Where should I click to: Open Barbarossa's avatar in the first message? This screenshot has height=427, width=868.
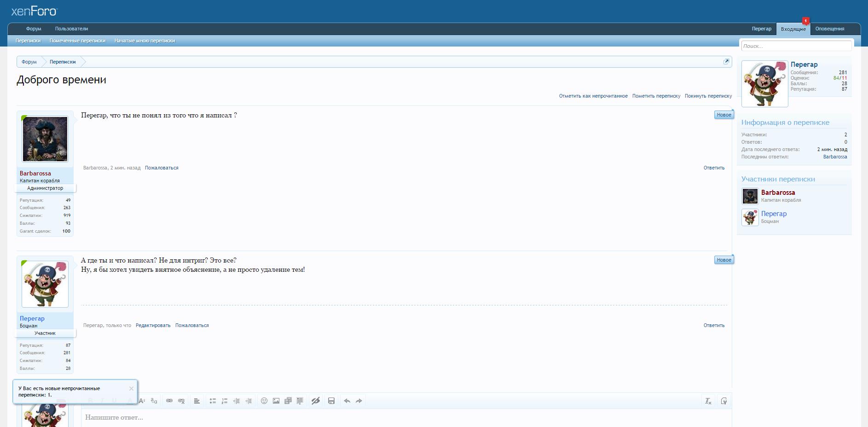[45, 139]
